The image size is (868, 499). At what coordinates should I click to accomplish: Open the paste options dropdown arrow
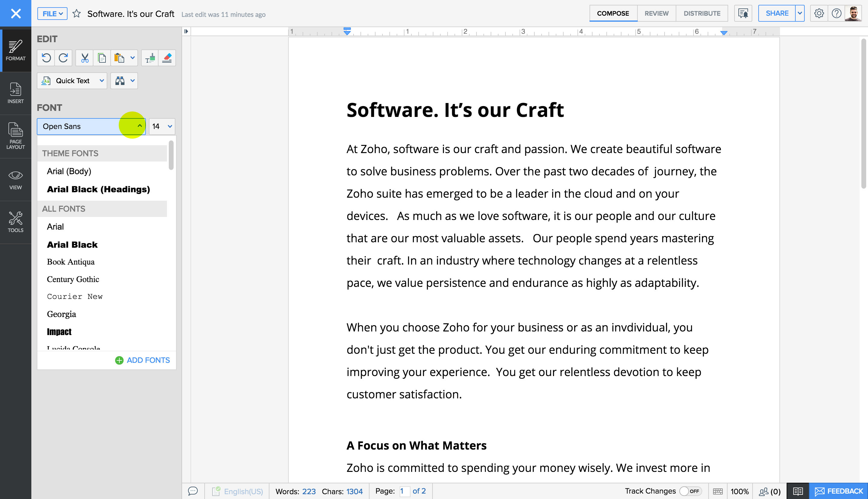[x=133, y=58]
